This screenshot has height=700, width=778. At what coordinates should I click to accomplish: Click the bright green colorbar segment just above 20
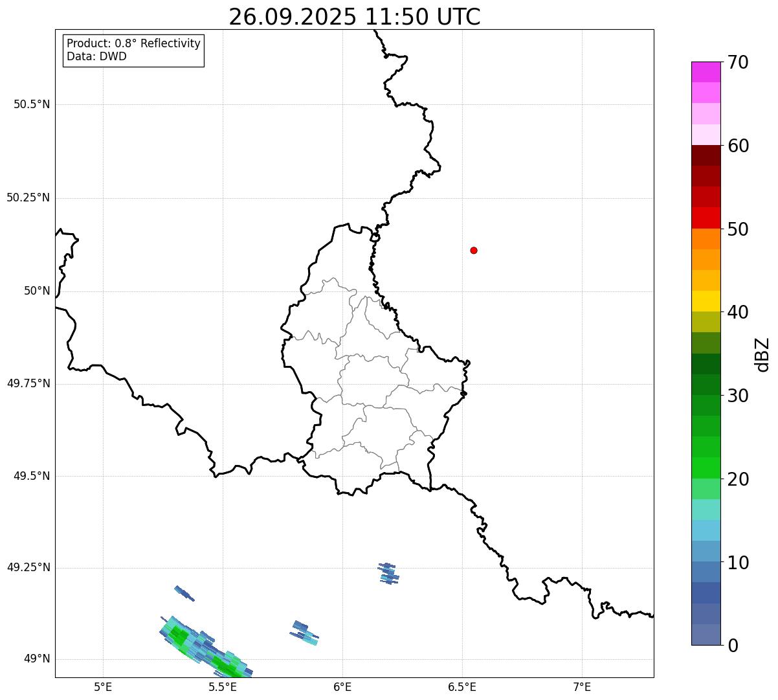[706, 468]
